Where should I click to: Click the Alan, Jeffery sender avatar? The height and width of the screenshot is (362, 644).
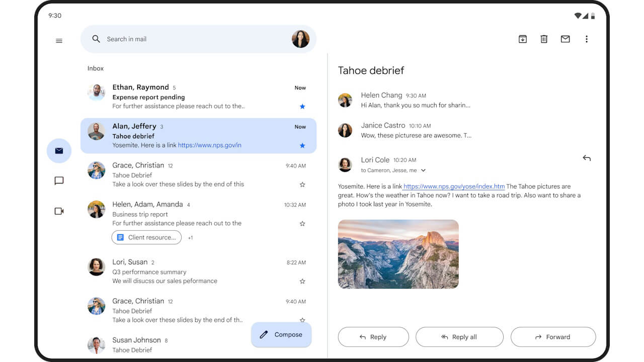tap(96, 131)
